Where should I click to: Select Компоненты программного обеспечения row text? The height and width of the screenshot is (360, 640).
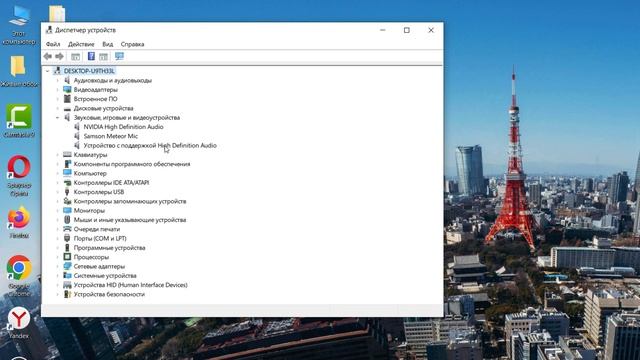pos(132,164)
